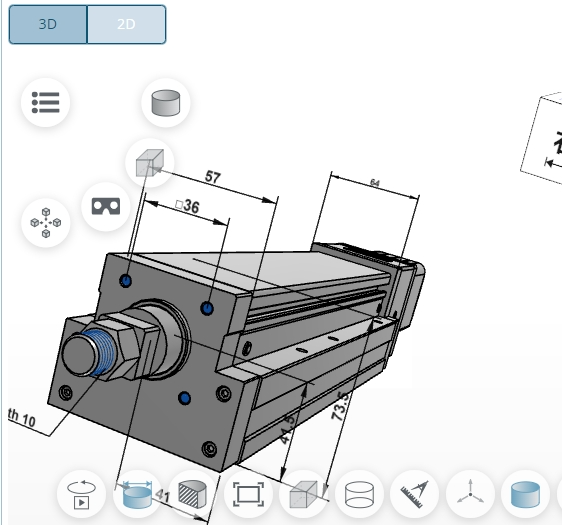Click the transparent cube icon near dimension 57
The width and height of the screenshot is (562, 525).
[150, 163]
